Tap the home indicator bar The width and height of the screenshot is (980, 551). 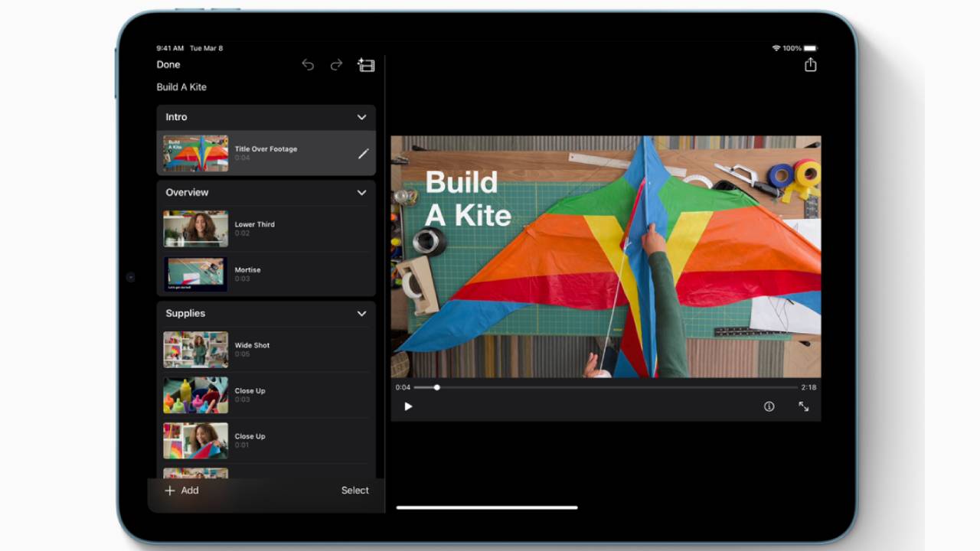click(487, 507)
